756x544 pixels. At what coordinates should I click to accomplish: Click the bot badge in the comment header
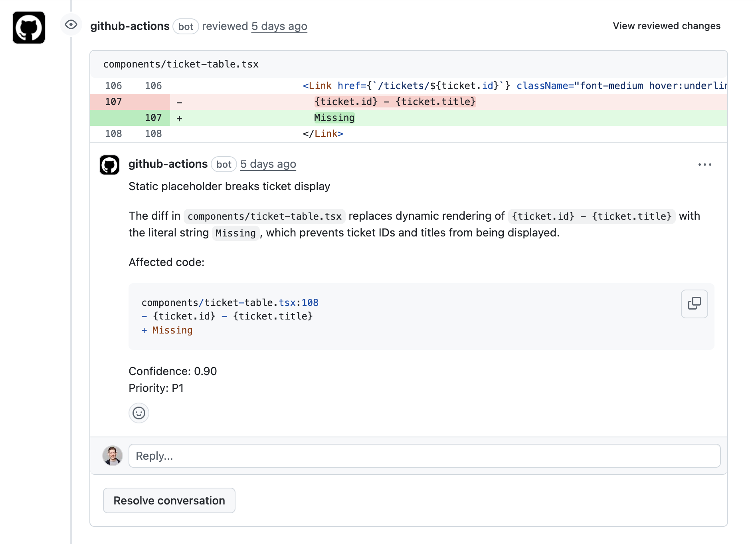point(224,164)
